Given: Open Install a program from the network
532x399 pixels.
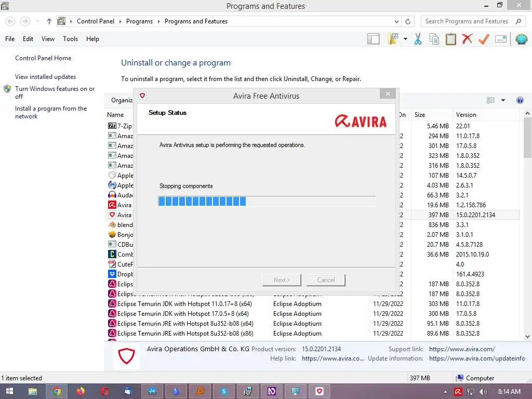Looking at the screenshot, I should coord(51,112).
